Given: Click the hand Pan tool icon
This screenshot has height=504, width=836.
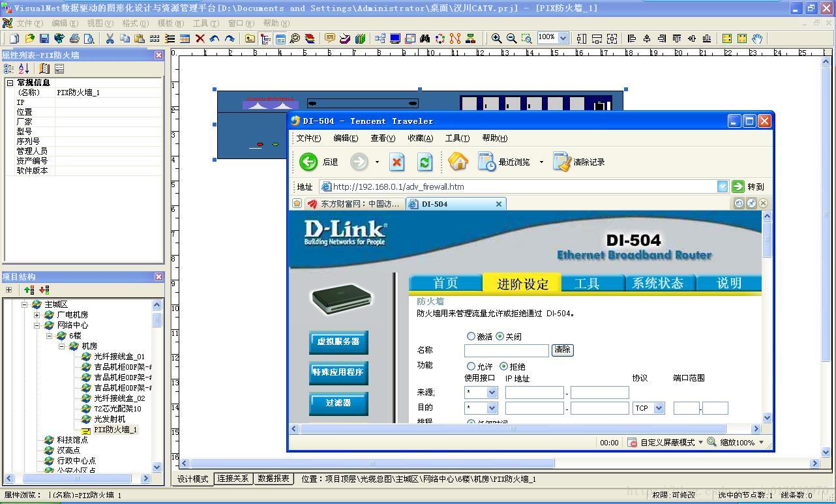Looking at the screenshot, I should [x=757, y=38].
